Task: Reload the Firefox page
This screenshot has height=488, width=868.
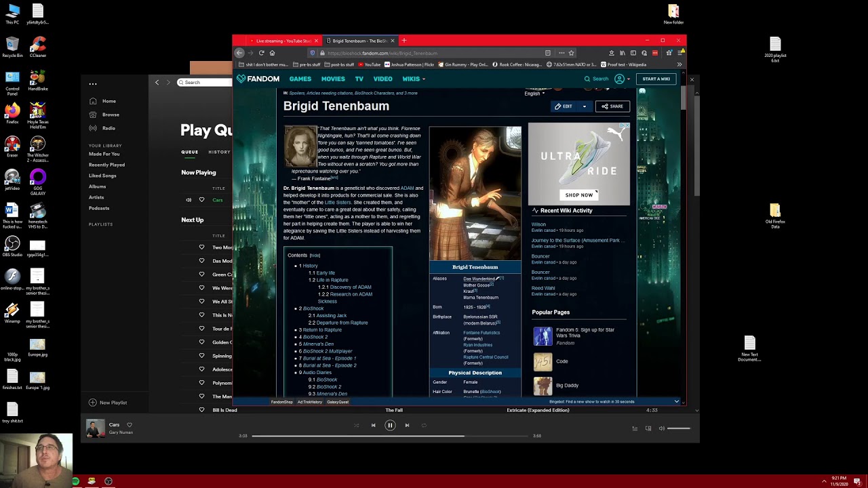Action: tap(261, 53)
